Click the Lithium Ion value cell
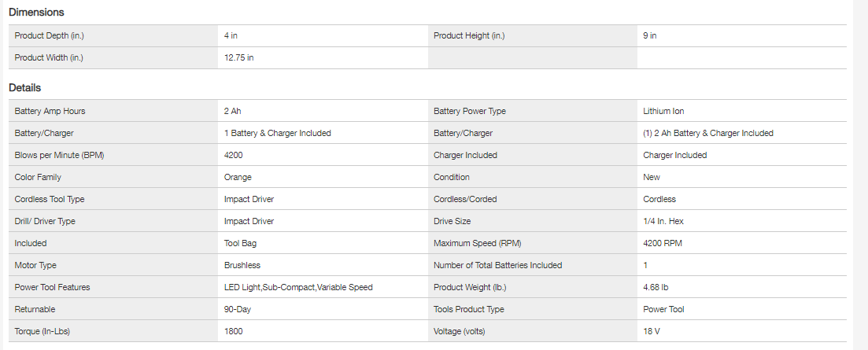The width and height of the screenshot is (868, 350). coord(663,111)
